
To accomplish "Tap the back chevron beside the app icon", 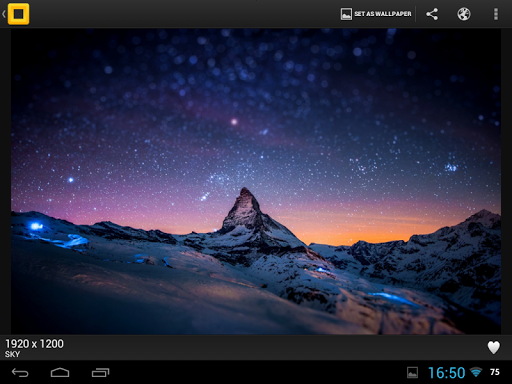I will tap(4, 14).
